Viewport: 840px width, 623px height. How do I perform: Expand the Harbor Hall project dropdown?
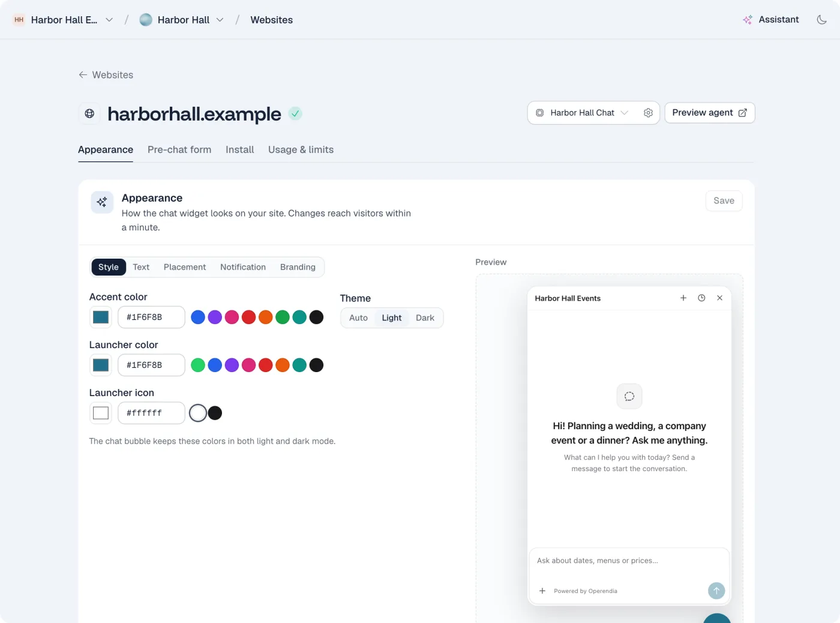click(x=220, y=20)
